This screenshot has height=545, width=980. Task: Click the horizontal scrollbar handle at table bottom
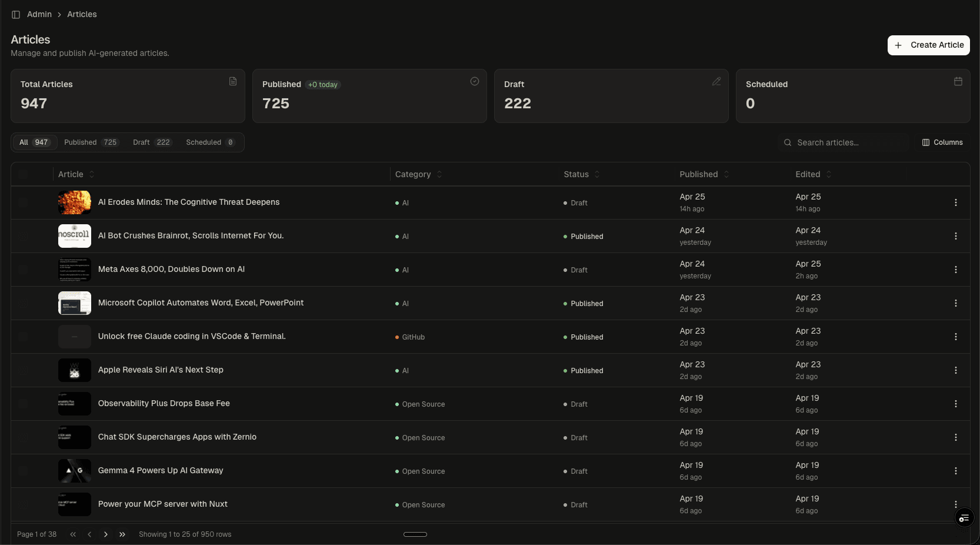pyautogui.click(x=415, y=534)
